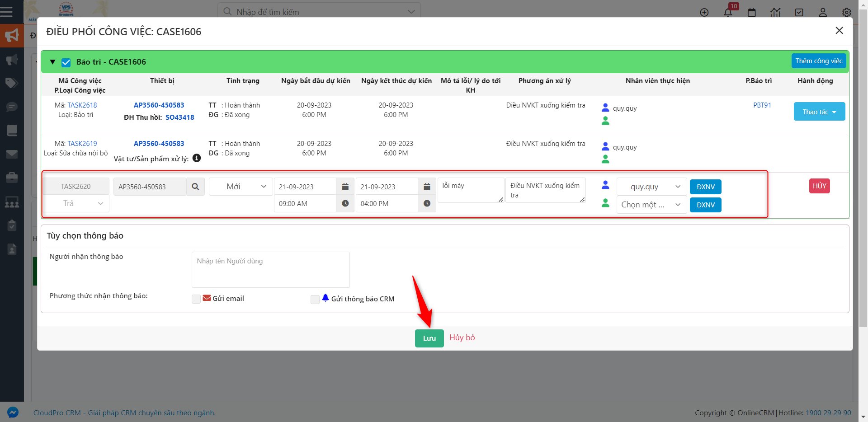Click the 09:00 AM start time field
This screenshot has height=422, width=868.
tap(305, 203)
